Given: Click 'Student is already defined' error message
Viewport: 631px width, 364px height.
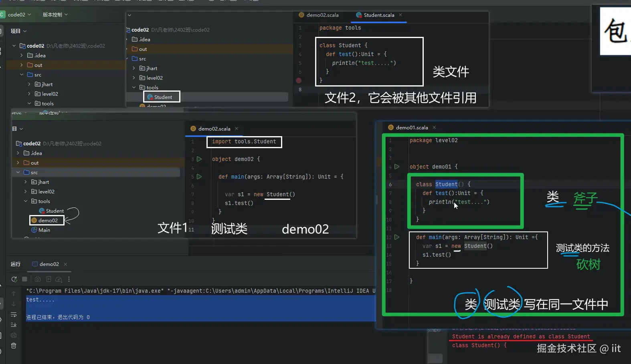Looking at the screenshot, I should pos(521,336).
